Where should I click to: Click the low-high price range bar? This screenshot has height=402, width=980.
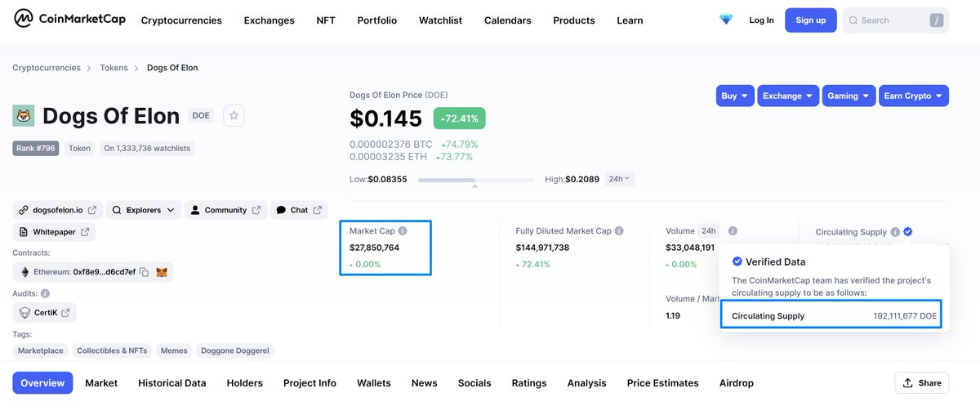pos(477,179)
